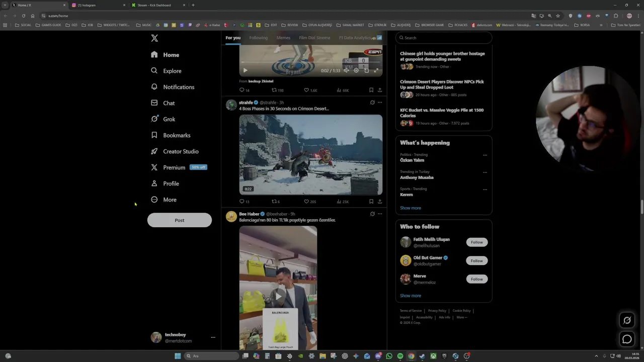This screenshot has width=644, height=362.
Task: Open options for Kerem trend
Action: coord(485,189)
